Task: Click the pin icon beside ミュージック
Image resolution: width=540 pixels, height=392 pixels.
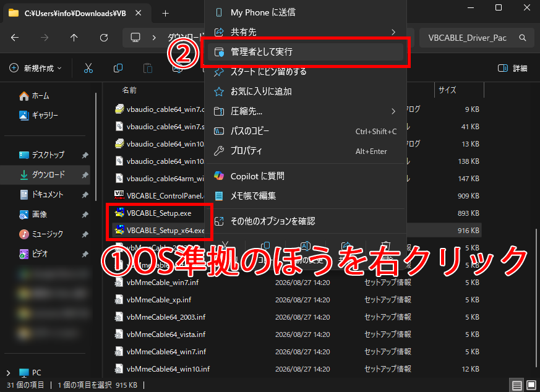Action: click(x=85, y=234)
